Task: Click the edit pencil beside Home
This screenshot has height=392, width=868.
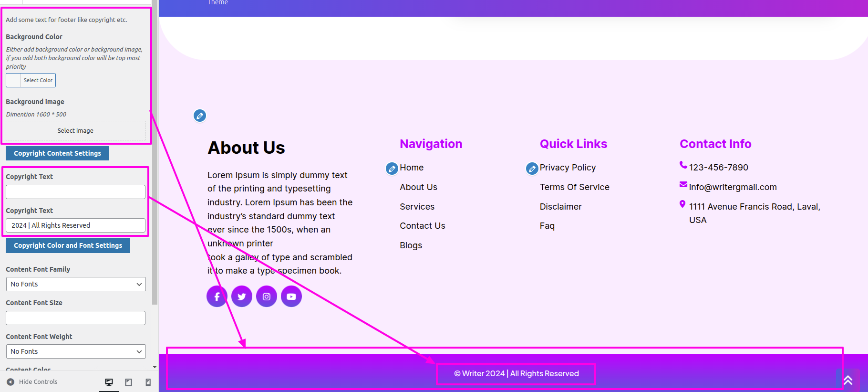Action: tap(392, 169)
